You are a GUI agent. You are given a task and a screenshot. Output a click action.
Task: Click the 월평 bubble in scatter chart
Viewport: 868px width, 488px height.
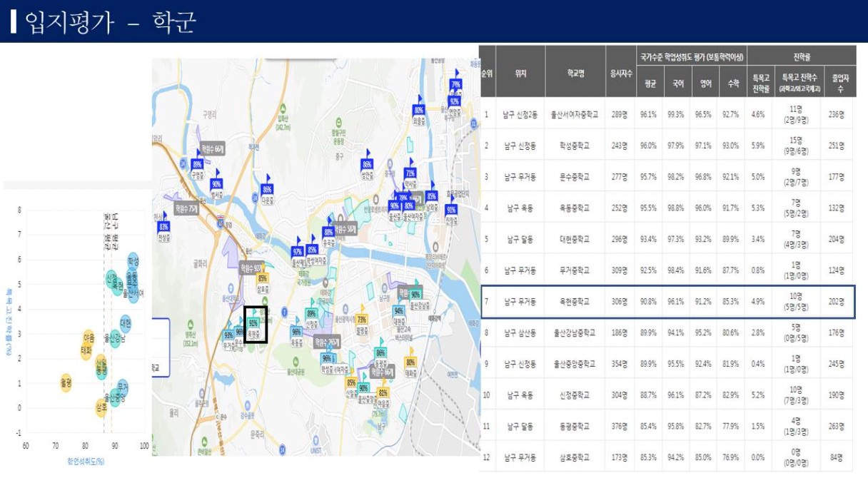point(66,383)
